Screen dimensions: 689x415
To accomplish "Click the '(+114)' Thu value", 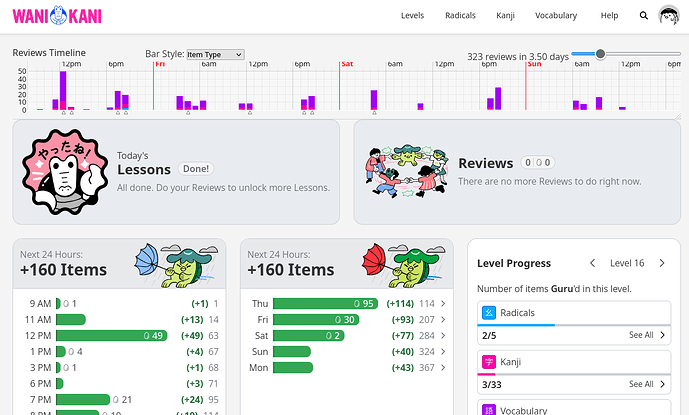I will (400, 303).
